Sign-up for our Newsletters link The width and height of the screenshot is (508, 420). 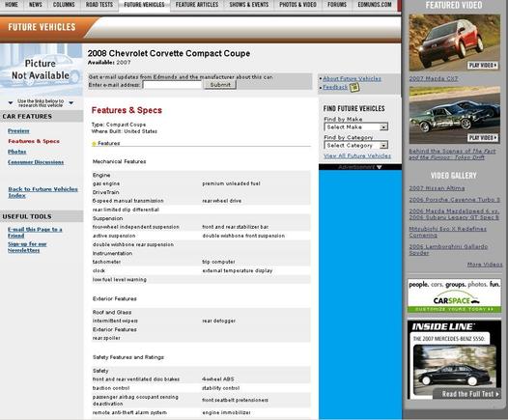coord(27,247)
